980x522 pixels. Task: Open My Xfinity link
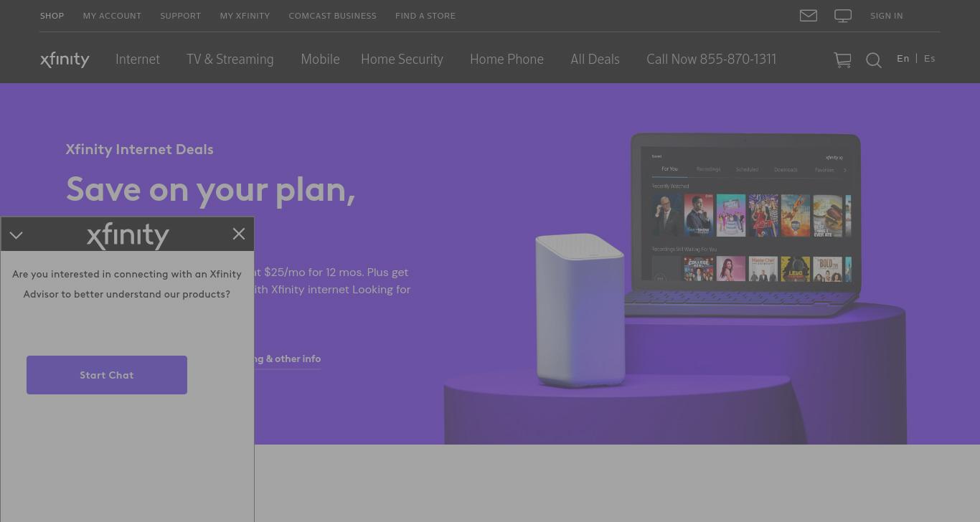point(245,16)
